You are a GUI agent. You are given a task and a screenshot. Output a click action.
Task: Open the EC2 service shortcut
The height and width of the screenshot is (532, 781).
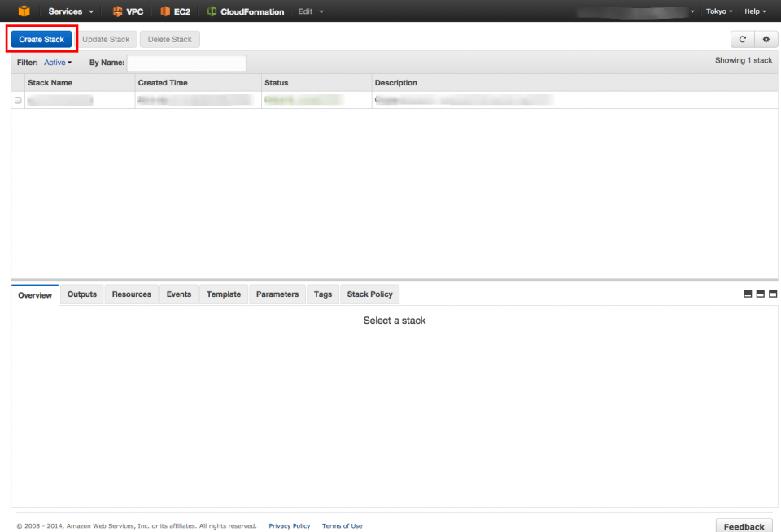click(176, 11)
